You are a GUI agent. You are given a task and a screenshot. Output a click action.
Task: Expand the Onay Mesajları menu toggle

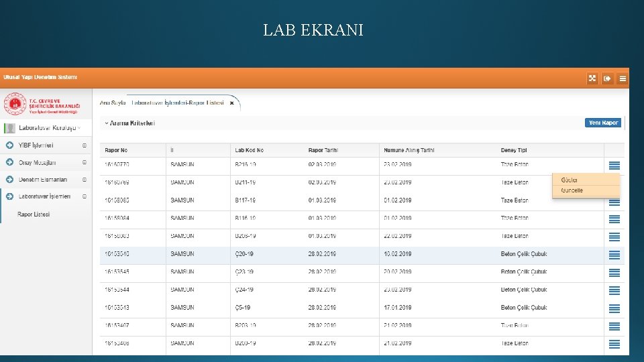[x=85, y=162]
